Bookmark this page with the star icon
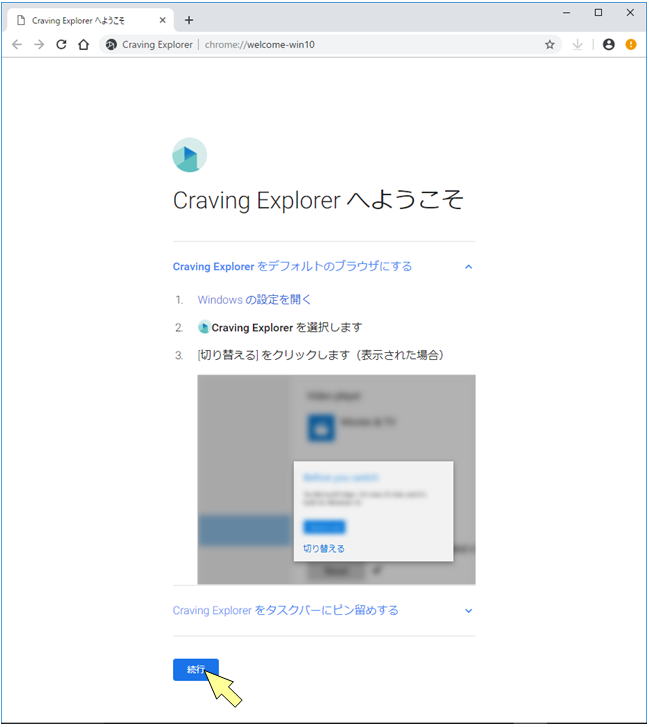 click(x=550, y=45)
